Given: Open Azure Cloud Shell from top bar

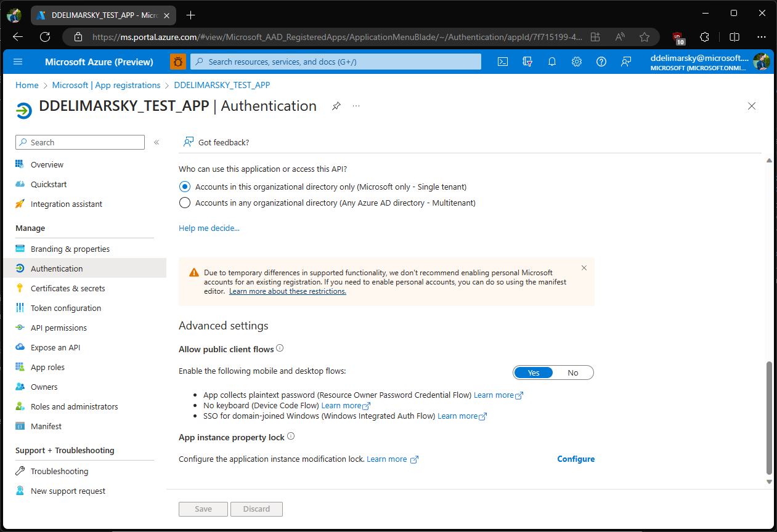Looking at the screenshot, I should point(502,62).
